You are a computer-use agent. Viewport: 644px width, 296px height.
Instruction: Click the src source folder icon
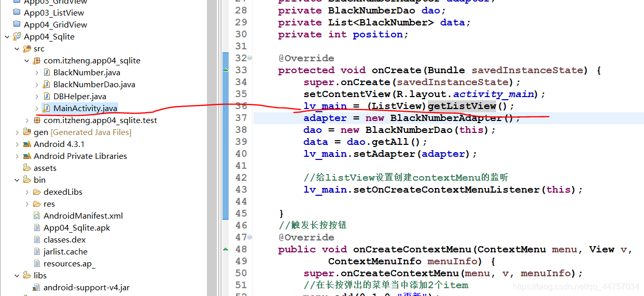[x=27, y=48]
